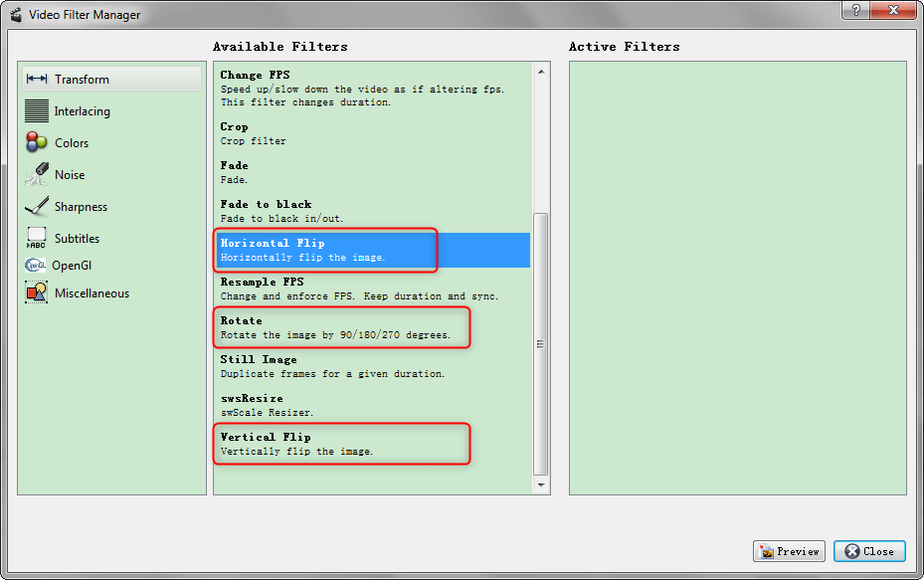Select the Transform category icon
This screenshot has height=580, width=924.
coord(37,80)
